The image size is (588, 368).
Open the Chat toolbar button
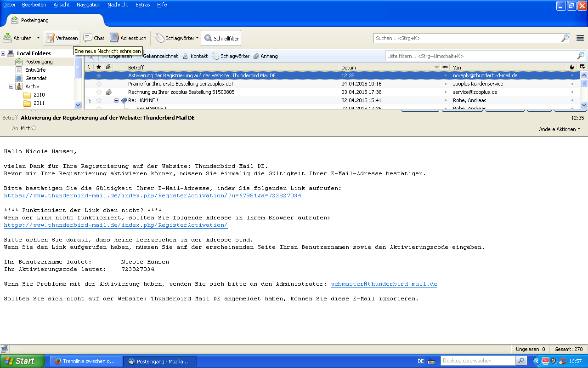[x=94, y=38]
